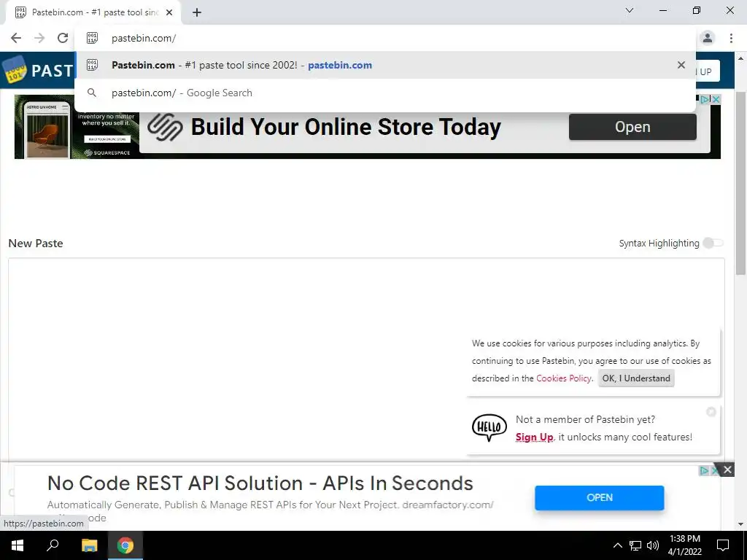
Task: Open the taskbar clock showing 1:38 PM
Action: coord(684,545)
